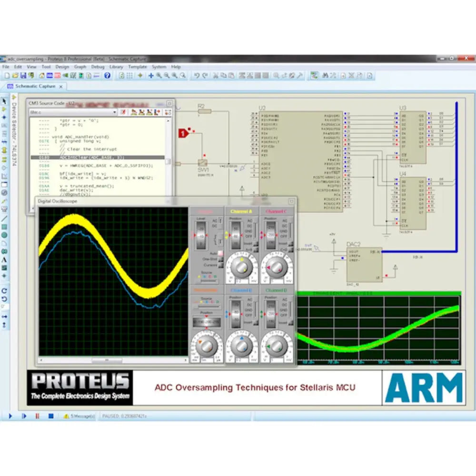Click the Save Project toolbar icon
Screen dimensions: 476x476
pos(23,75)
